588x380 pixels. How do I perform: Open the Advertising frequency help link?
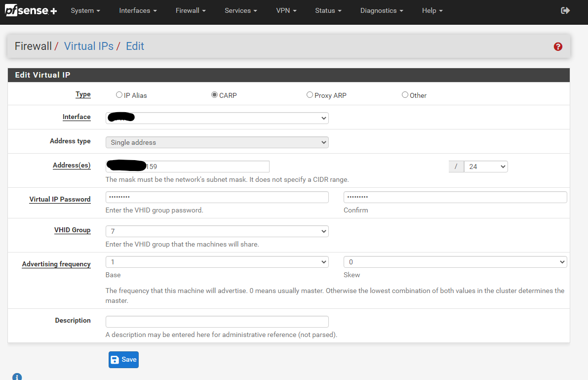coord(56,264)
